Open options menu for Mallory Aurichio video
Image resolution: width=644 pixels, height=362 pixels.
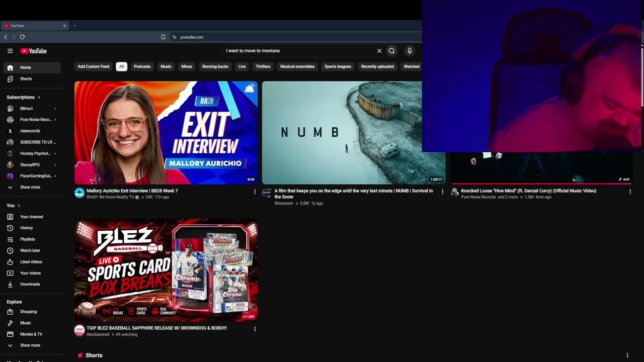[255, 192]
